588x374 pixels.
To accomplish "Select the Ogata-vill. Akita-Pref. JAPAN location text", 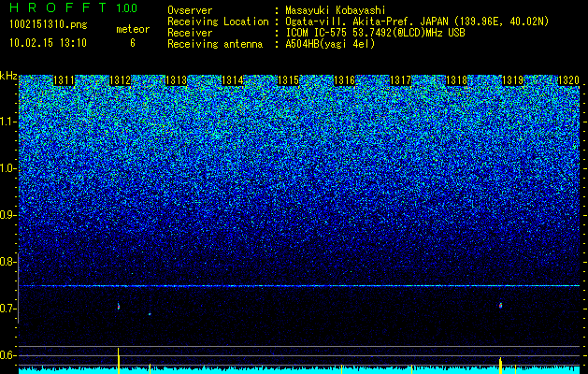I will click(417, 22).
